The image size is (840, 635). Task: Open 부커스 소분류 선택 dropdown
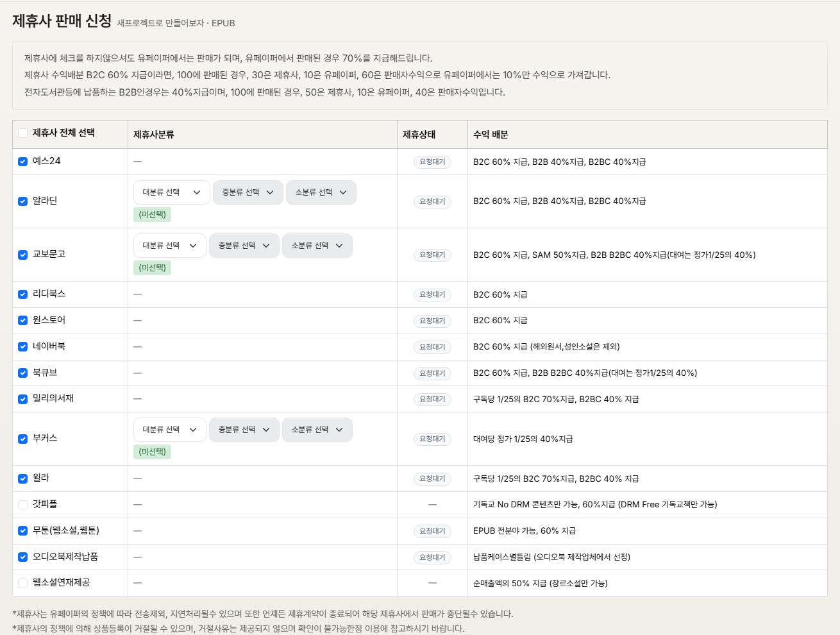[x=317, y=430]
